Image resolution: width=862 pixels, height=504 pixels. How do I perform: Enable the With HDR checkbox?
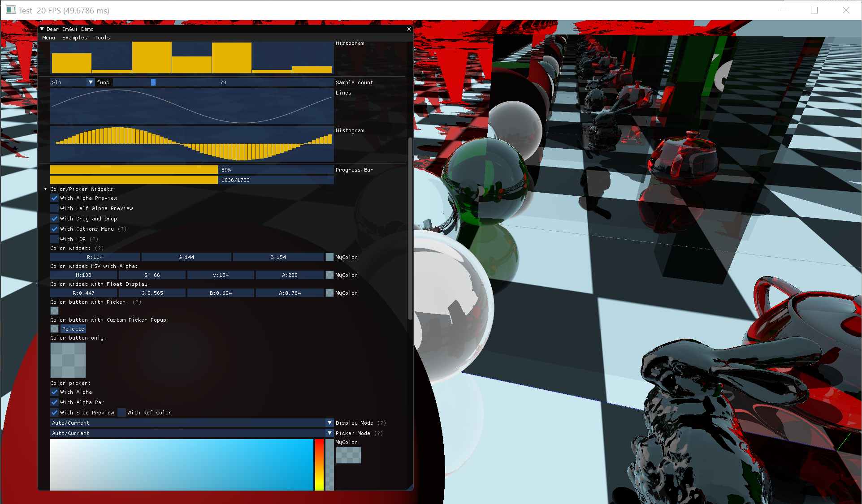pos(54,239)
